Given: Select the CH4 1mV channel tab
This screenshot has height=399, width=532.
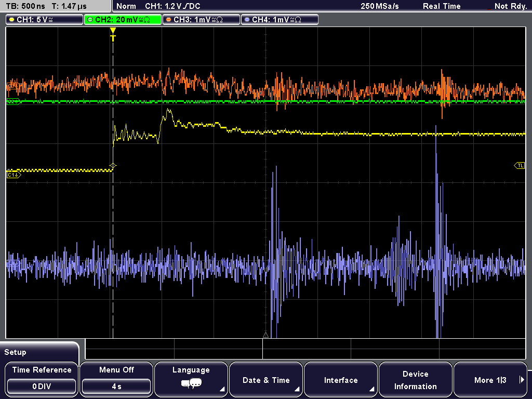Looking at the screenshot, I should (280, 20).
